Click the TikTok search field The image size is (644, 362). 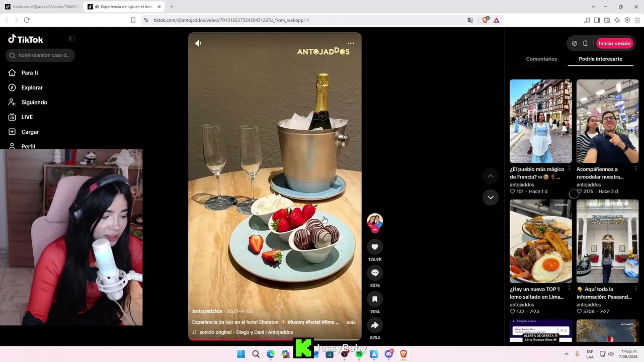40,55
